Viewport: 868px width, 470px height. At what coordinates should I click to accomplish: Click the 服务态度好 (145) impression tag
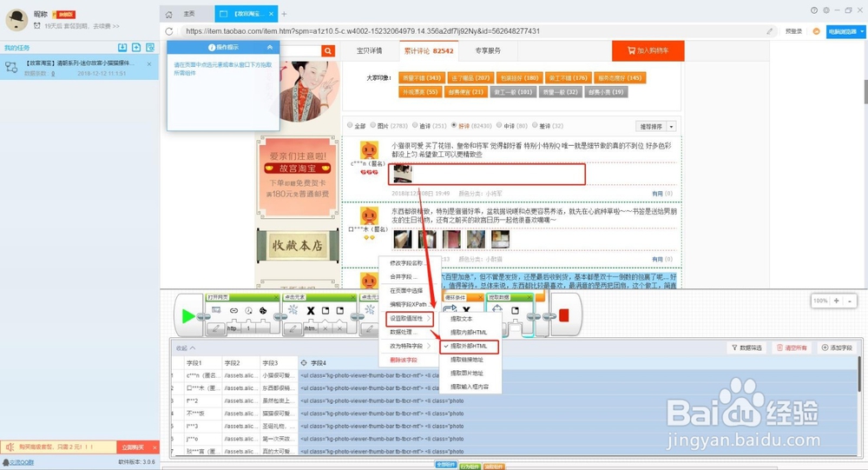620,78
